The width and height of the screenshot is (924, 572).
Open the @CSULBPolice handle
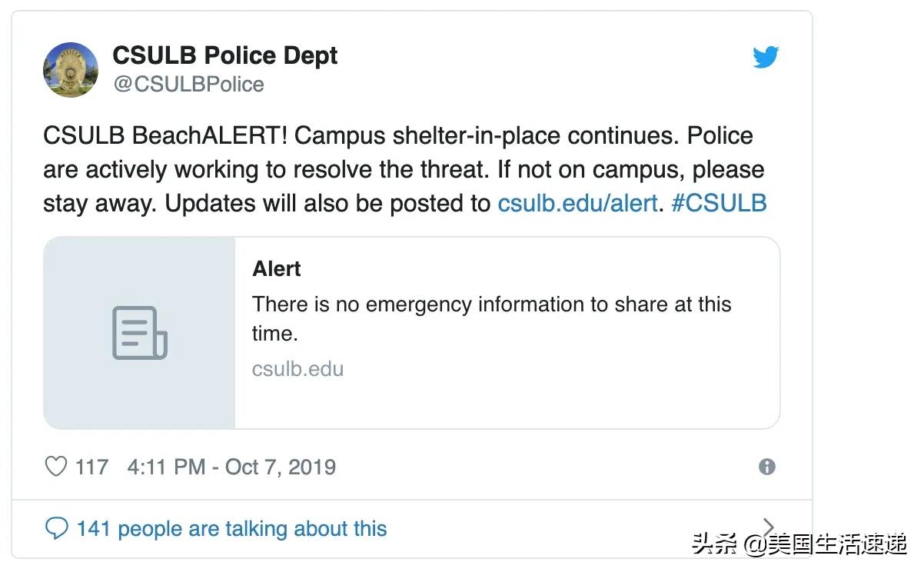point(188,85)
